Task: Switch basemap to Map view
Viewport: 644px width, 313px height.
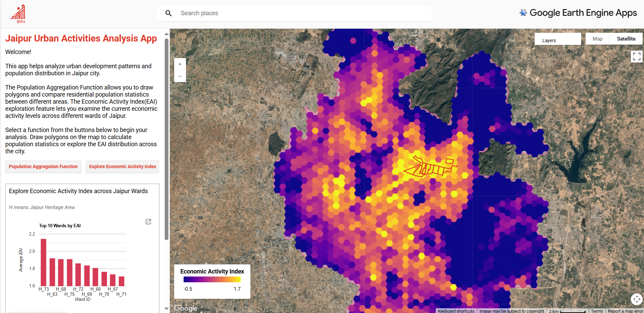Action: click(597, 39)
